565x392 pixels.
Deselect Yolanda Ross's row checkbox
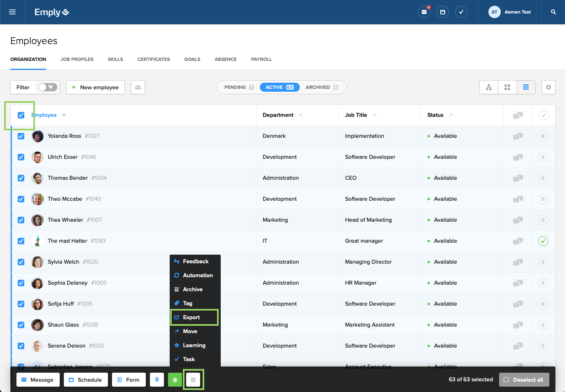pyautogui.click(x=21, y=136)
